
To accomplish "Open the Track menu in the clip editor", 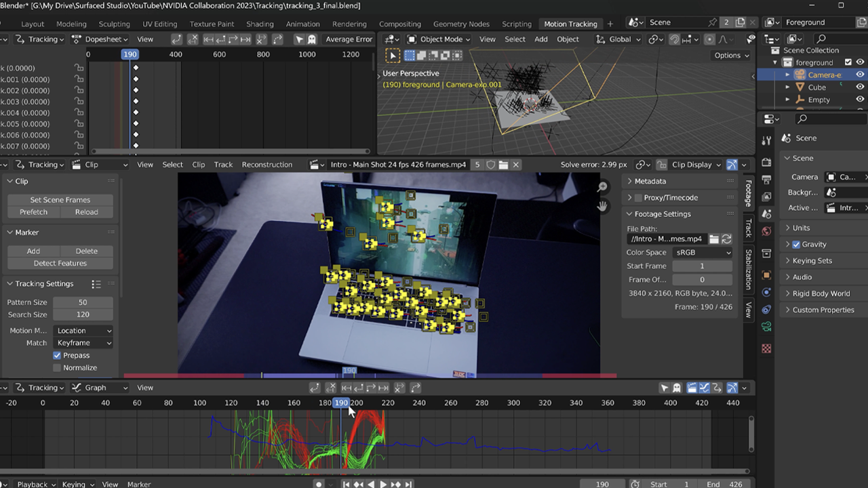I will pyautogui.click(x=223, y=165).
